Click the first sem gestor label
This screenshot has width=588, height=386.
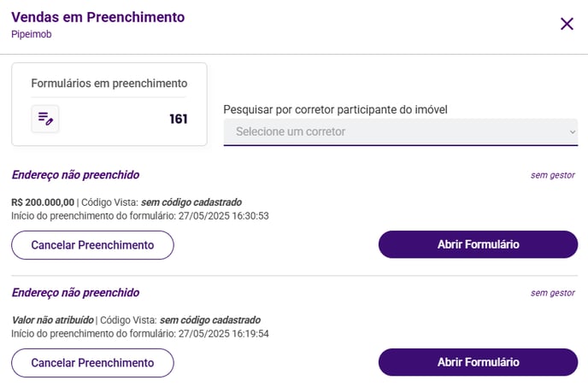[x=552, y=175]
